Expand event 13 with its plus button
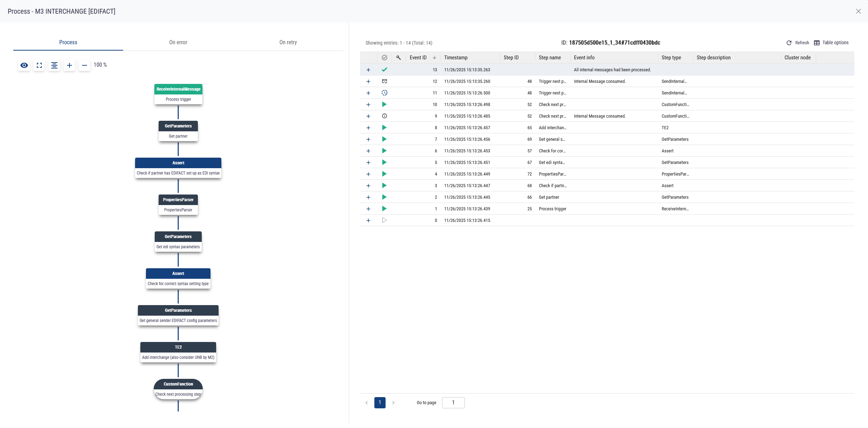Viewport: 868px width, 428px height. (368, 70)
